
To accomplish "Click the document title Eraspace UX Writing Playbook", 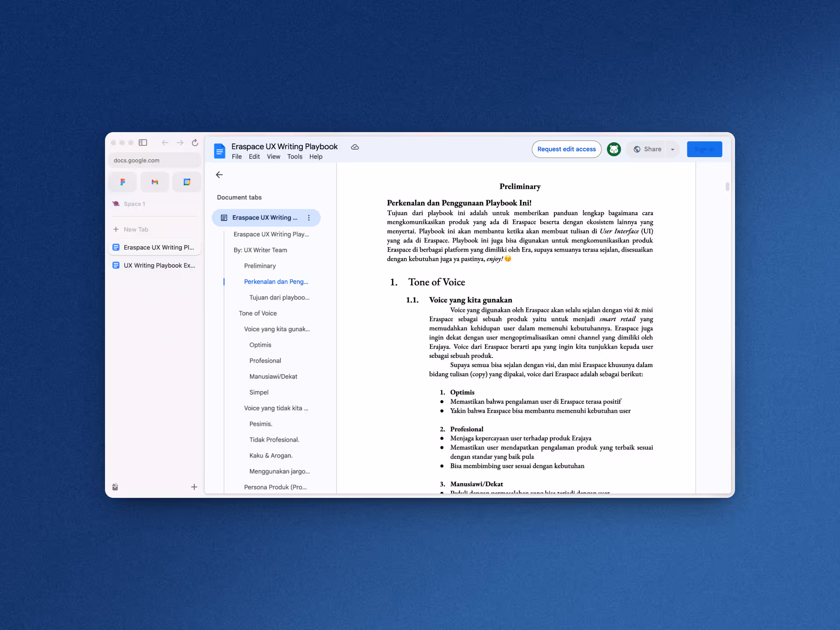I will point(284,147).
